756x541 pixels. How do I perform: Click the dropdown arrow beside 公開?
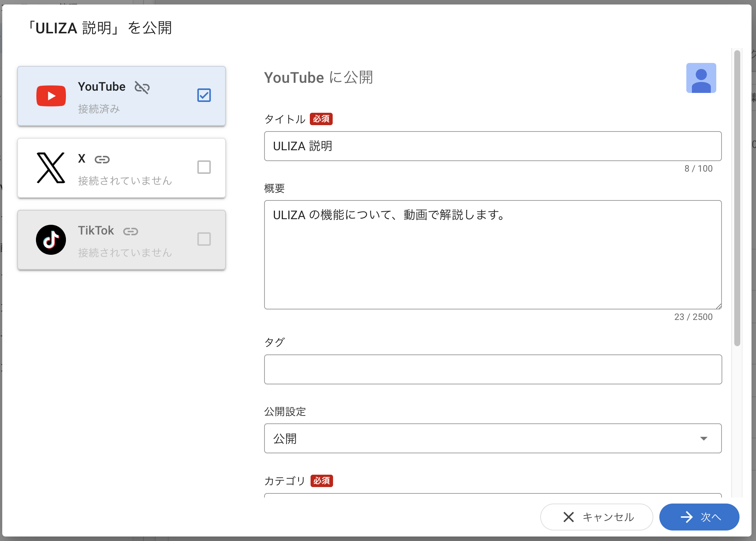click(x=704, y=438)
